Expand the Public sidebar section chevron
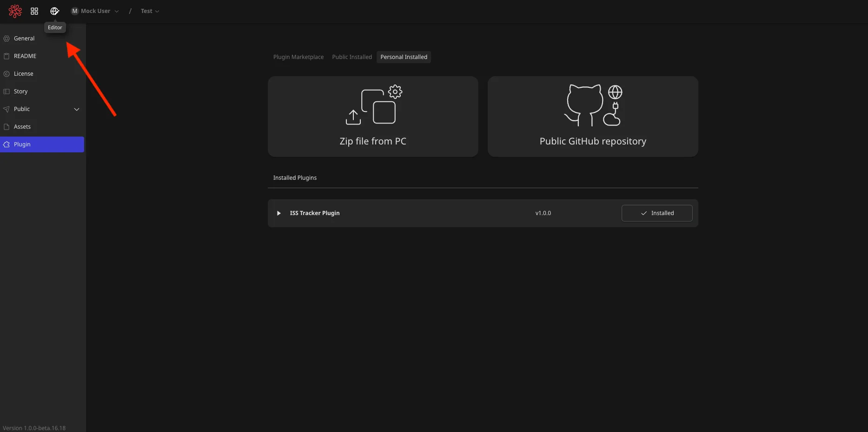Image resolution: width=868 pixels, height=432 pixels. pos(77,109)
